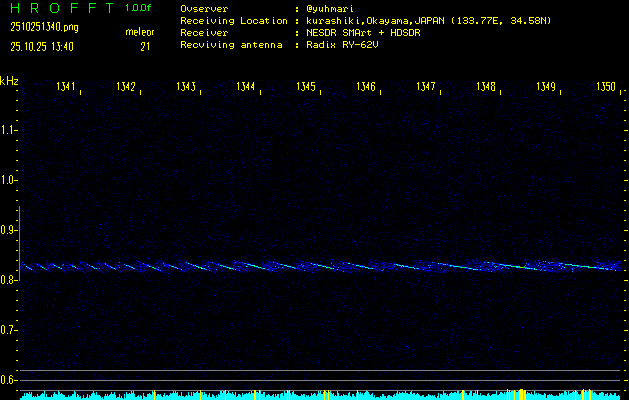The width and height of the screenshot is (629, 400).
Task: Click the 1345 time marker
Action: [x=306, y=88]
